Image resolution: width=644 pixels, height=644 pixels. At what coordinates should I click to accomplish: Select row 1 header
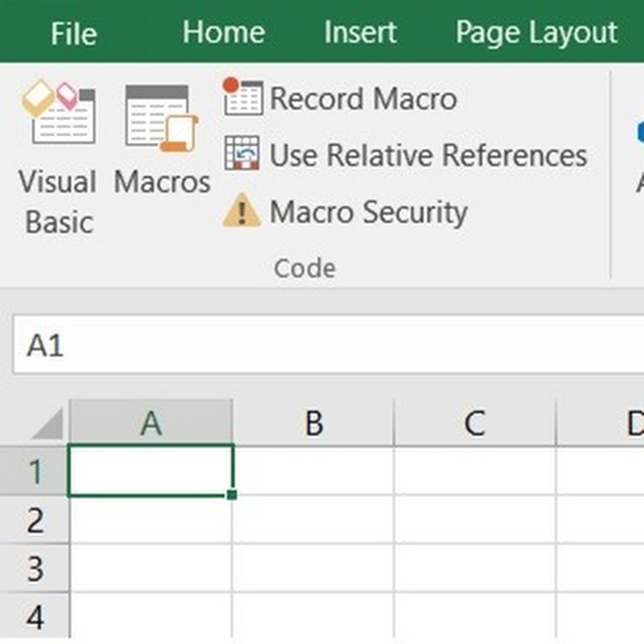(34, 471)
